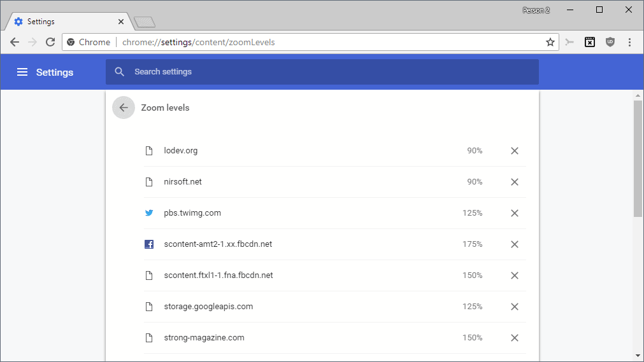
Task: Close the Settings tab
Action: coord(121,22)
